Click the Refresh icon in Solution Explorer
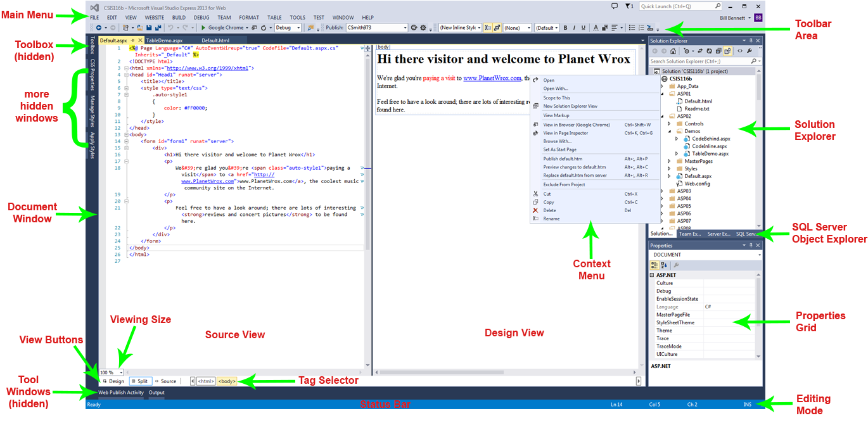The height and width of the screenshot is (425, 868). coord(710,51)
